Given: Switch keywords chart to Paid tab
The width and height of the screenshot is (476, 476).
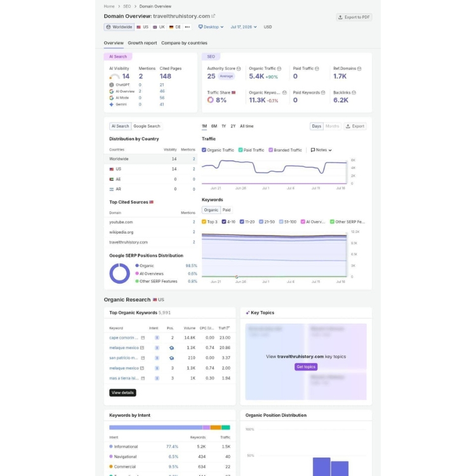Looking at the screenshot, I should click(227, 210).
